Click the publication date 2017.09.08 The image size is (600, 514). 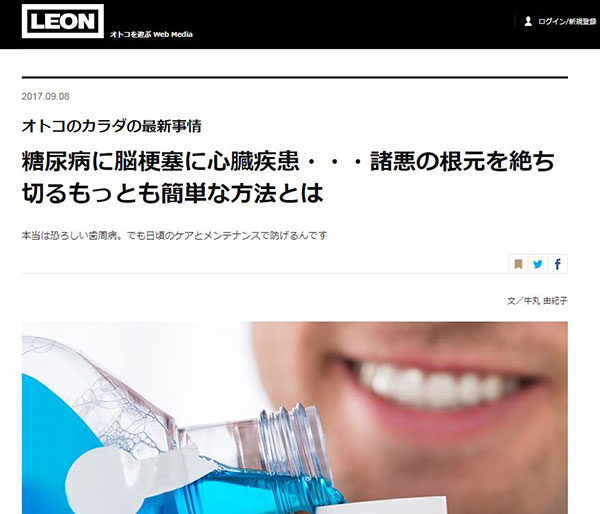coord(46,96)
